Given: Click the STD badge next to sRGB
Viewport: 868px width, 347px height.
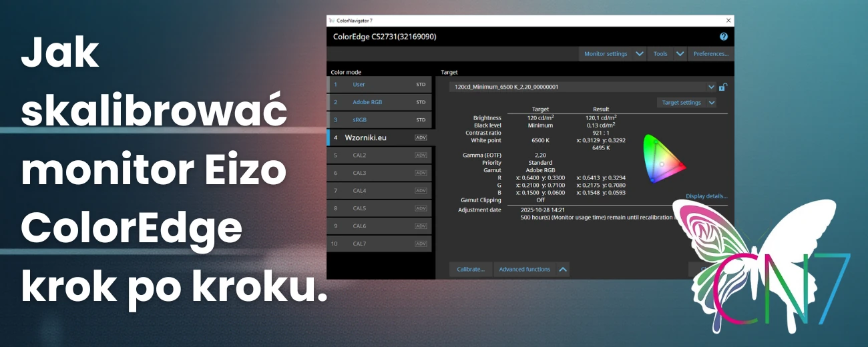Looking at the screenshot, I should (421, 120).
